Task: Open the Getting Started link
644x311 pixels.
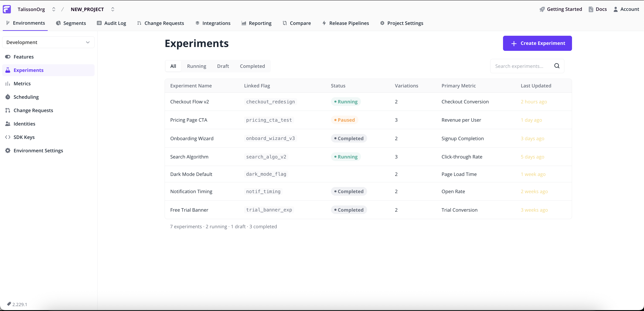Action: coord(560,9)
